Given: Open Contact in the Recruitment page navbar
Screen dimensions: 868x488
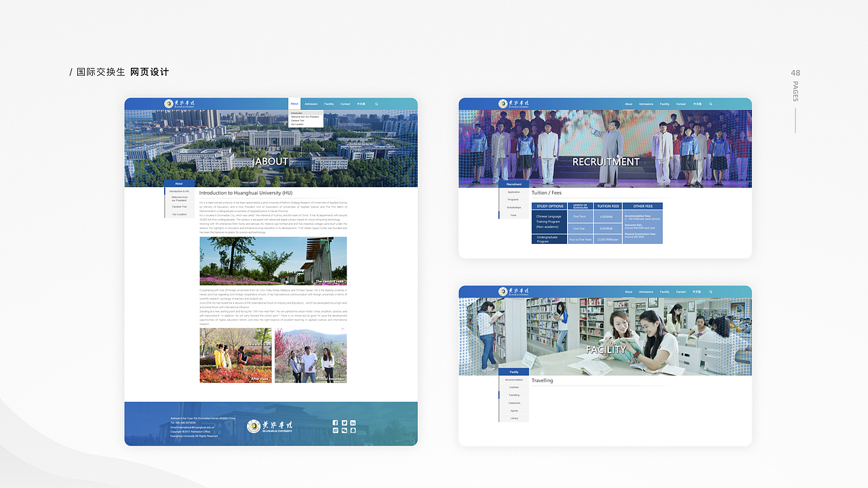Looking at the screenshot, I should coord(681,104).
